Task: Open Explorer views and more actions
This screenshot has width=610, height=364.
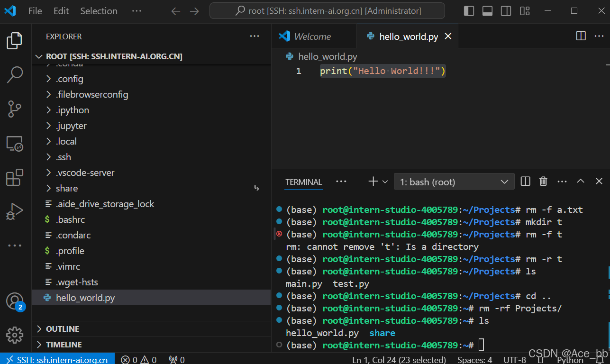Action: (255, 36)
